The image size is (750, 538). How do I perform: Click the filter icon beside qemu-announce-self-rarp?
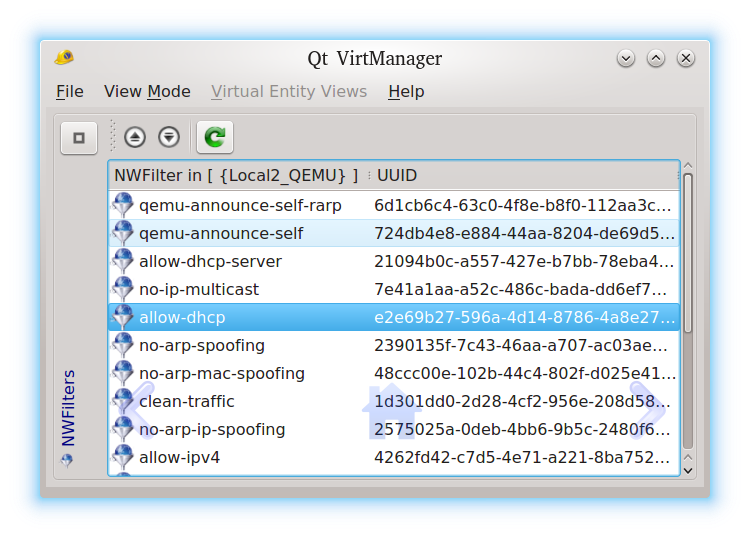pos(123,205)
